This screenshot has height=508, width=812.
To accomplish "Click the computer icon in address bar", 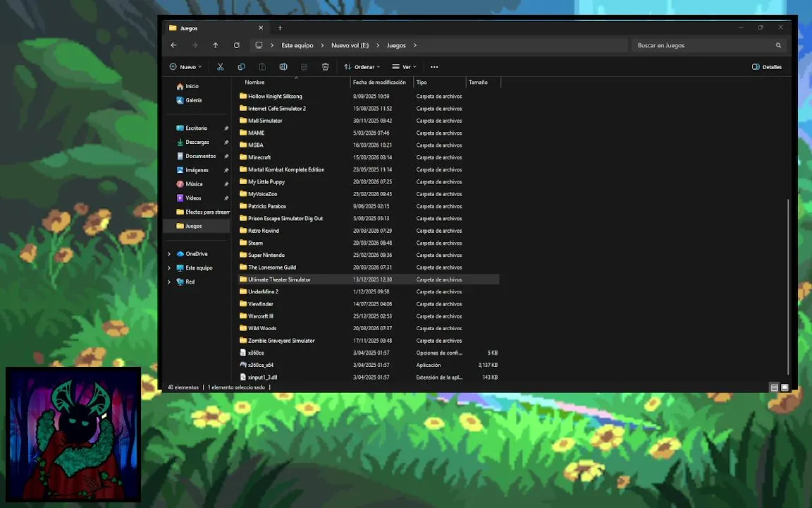I will click(x=259, y=46).
